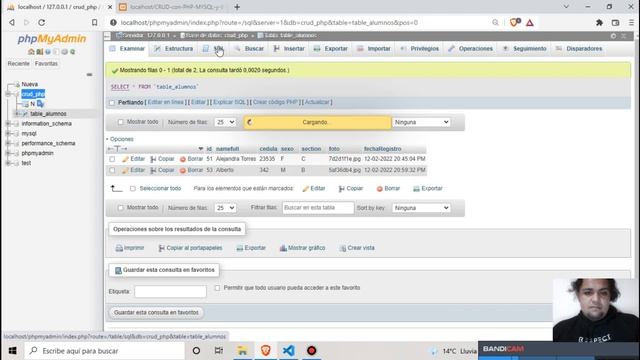The height and width of the screenshot is (360, 640).
Task: Check upper Mostrar todo checkbox
Action: pos(120,122)
